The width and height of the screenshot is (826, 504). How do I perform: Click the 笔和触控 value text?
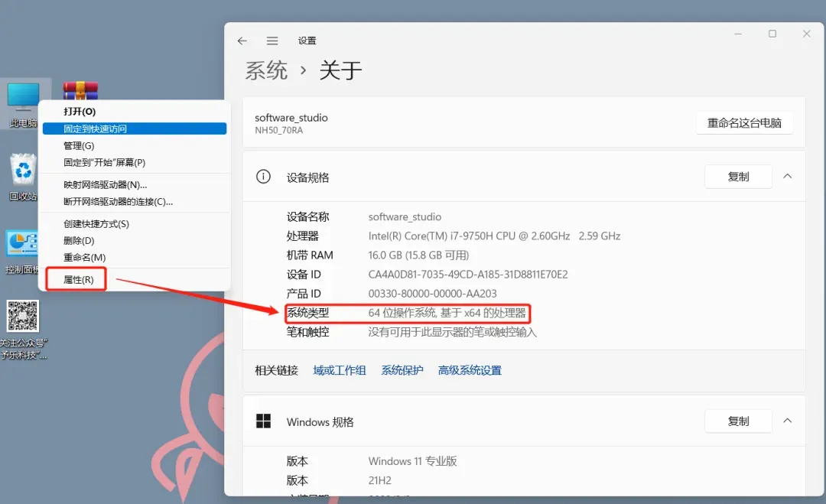tap(452, 332)
